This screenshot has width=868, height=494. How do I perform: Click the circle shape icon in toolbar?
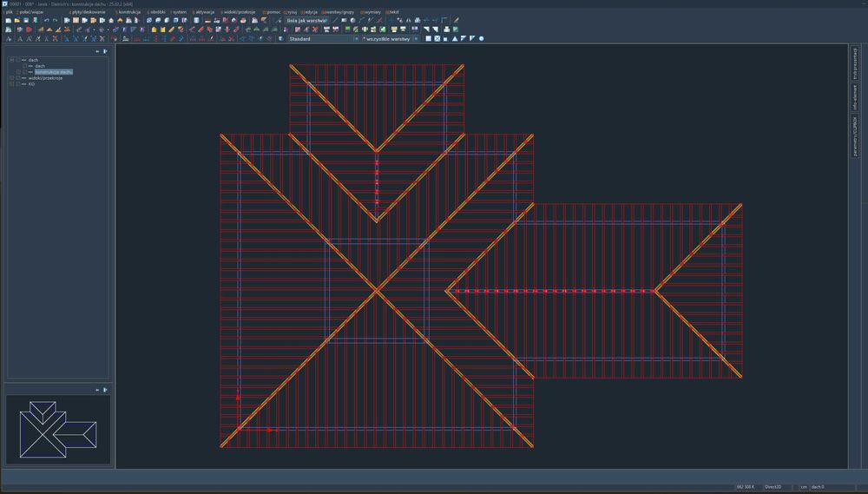pyautogui.click(x=482, y=39)
